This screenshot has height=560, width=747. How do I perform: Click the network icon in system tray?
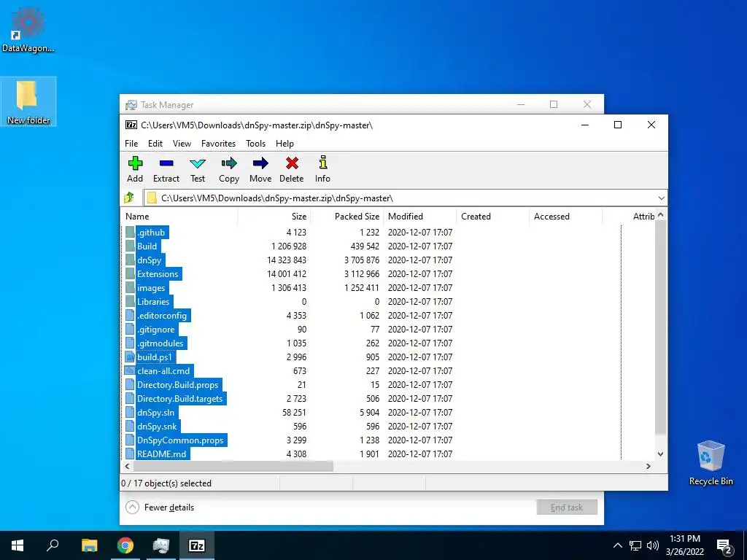tap(635, 545)
